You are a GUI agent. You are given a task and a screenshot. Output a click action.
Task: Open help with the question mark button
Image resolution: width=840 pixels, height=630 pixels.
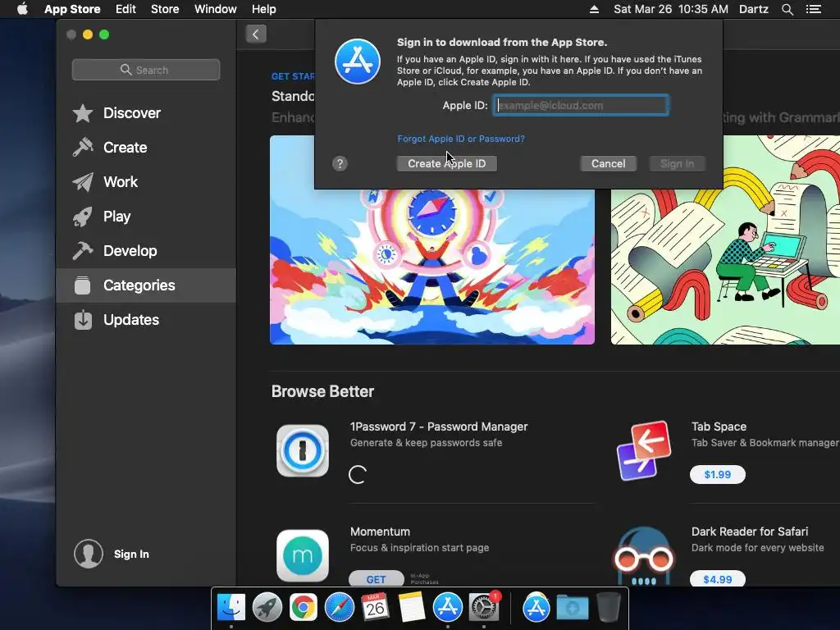tap(340, 163)
